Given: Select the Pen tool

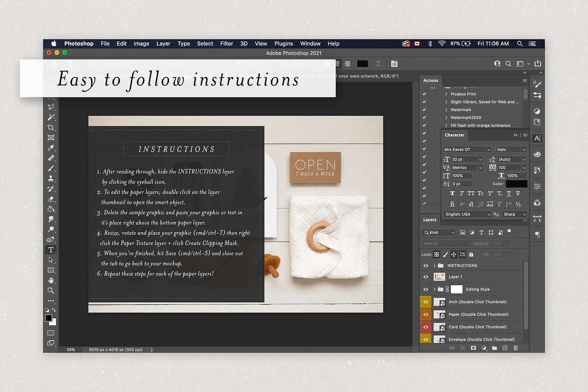Looking at the screenshot, I should [x=51, y=240].
